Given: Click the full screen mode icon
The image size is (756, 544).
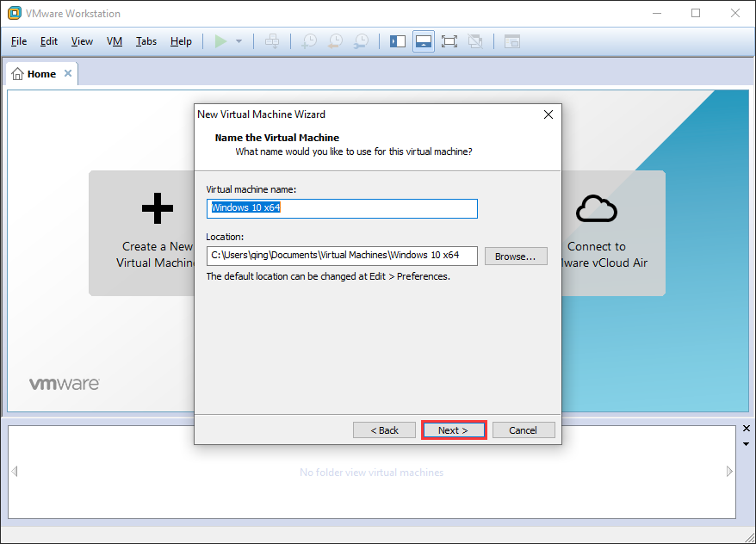Looking at the screenshot, I should click(x=449, y=41).
